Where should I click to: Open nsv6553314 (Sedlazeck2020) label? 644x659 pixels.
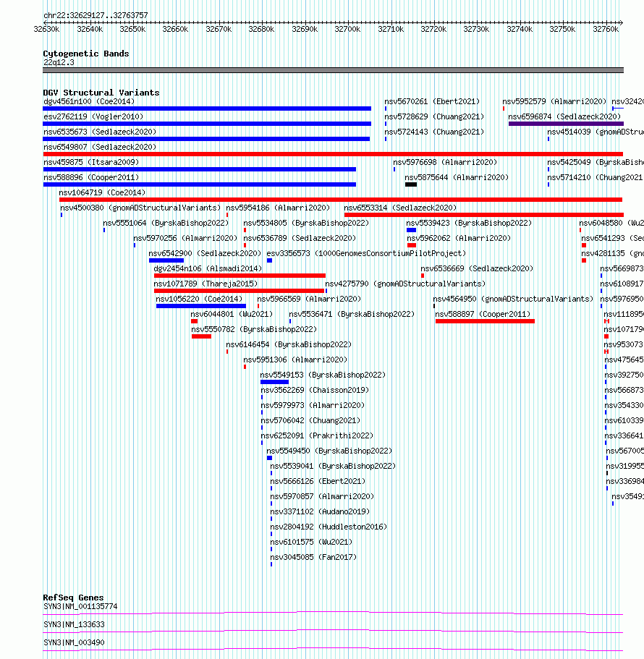pos(400,208)
